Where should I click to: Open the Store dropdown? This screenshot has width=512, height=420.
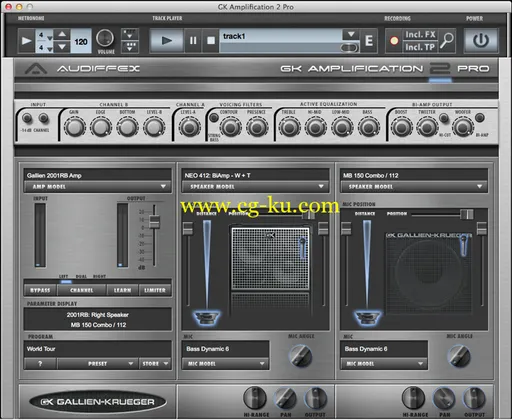(x=155, y=364)
